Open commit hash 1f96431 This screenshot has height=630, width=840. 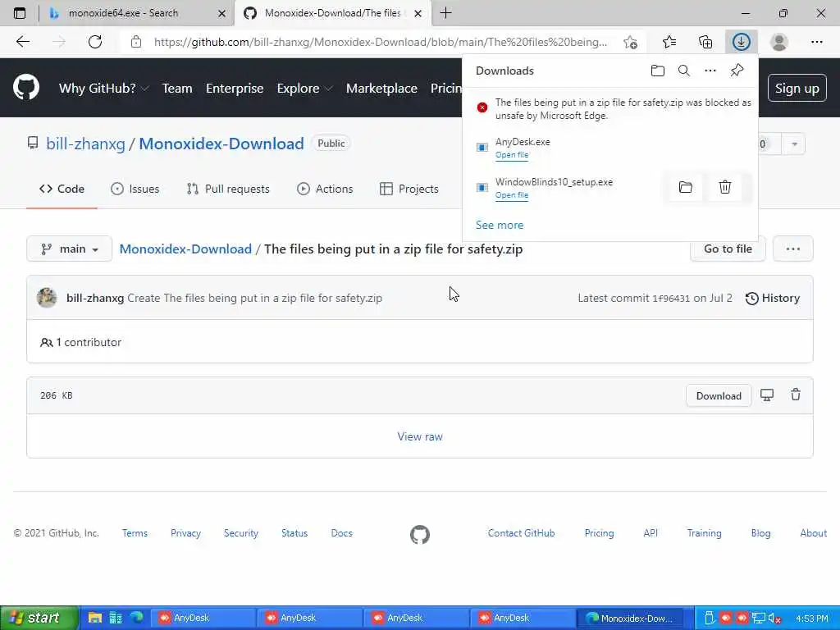[x=671, y=299]
